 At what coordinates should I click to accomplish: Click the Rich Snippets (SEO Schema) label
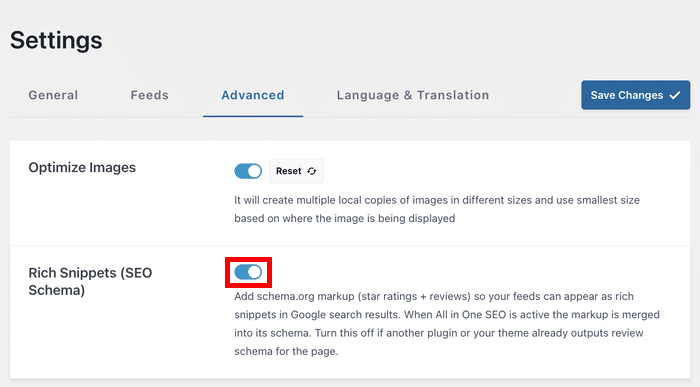click(90, 282)
